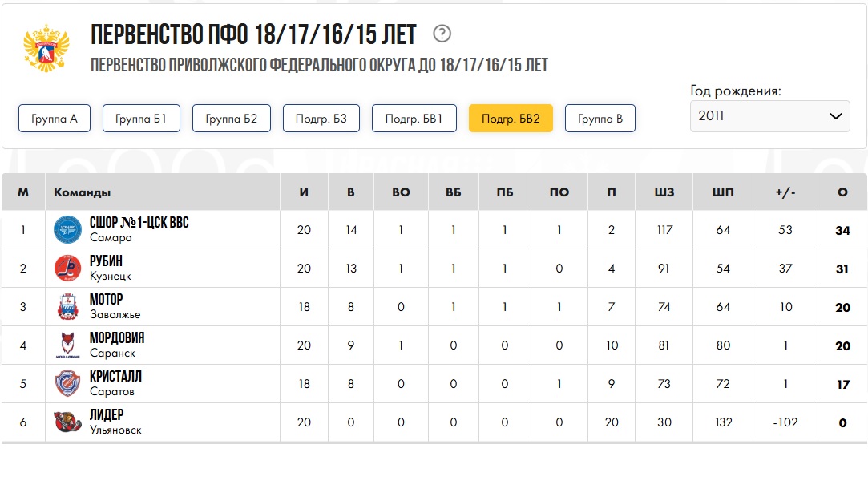Image resolution: width=868 pixels, height=497 pixels.
Task: Click the Кристалл Саратов team logo
Action: coord(67,384)
